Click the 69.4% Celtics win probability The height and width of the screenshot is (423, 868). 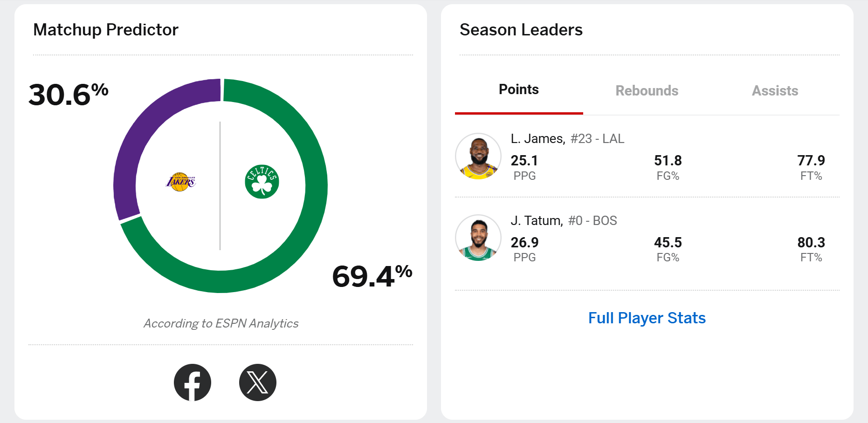372,276
